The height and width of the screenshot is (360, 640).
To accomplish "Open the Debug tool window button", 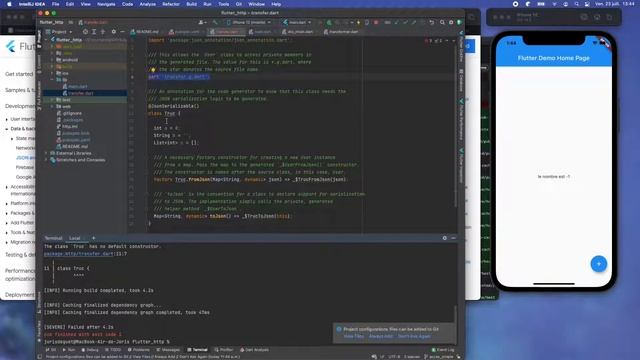I will (90, 350).
